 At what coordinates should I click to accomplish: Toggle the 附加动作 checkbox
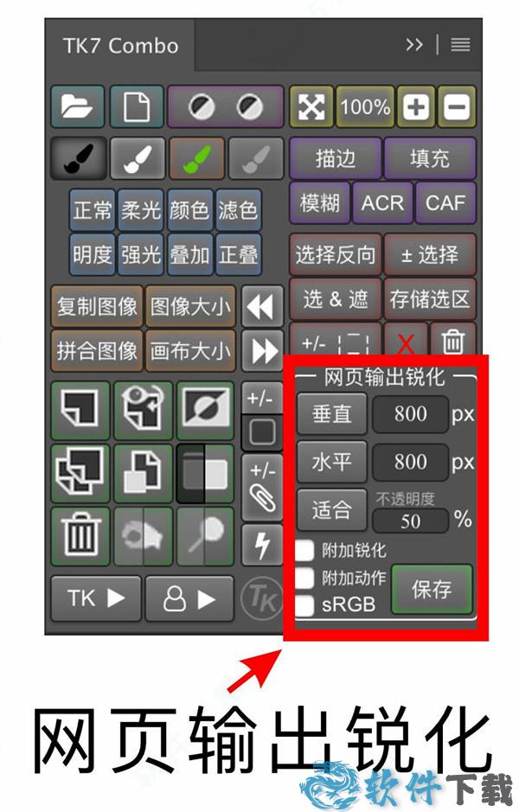tap(304, 578)
